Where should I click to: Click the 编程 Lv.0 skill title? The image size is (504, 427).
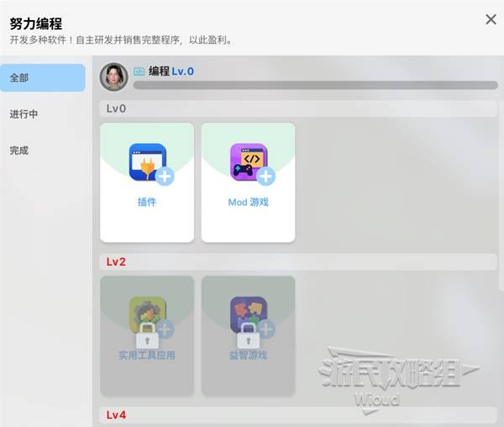pos(171,71)
